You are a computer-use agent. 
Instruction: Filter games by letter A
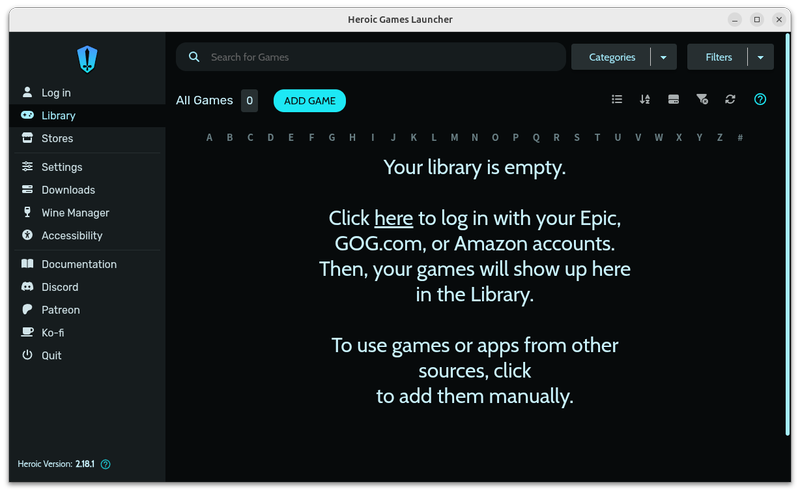click(x=209, y=137)
